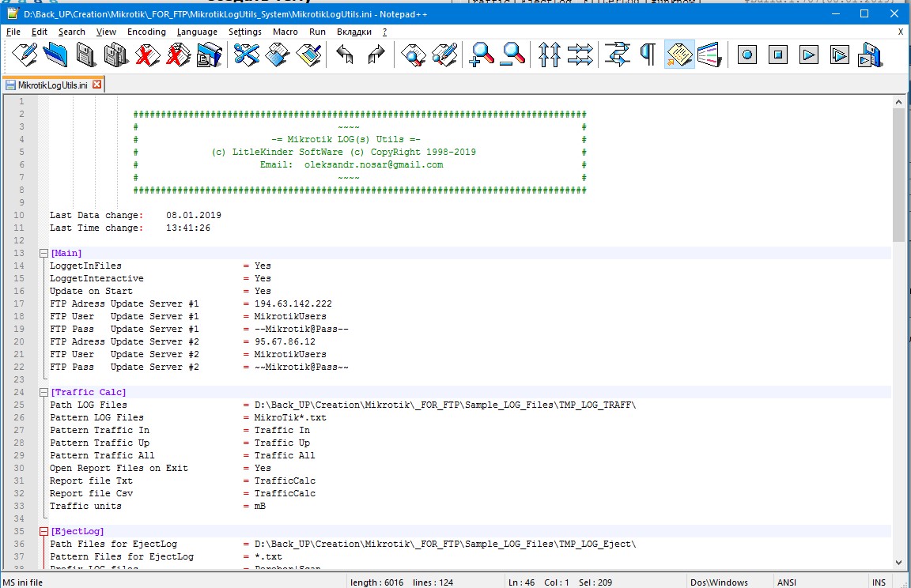
Task: Play back the recorded macro
Action: pyautogui.click(x=809, y=55)
